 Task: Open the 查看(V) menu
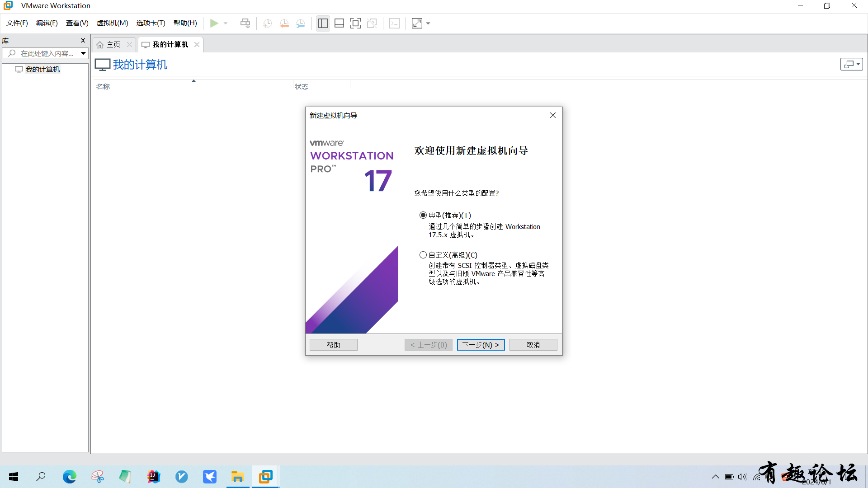[x=77, y=23]
